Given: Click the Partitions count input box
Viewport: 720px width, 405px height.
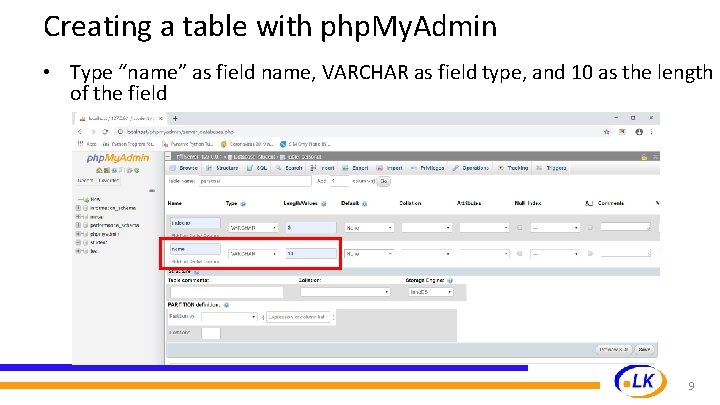Looking at the screenshot, I should pos(211,333).
